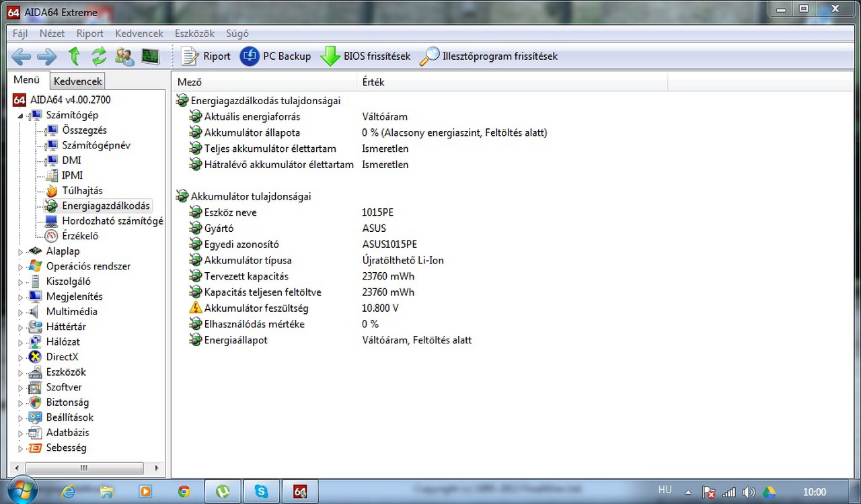This screenshot has height=504, width=861.
Task: Open the green monitor diagnostics icon
Action: pos(151,56)
